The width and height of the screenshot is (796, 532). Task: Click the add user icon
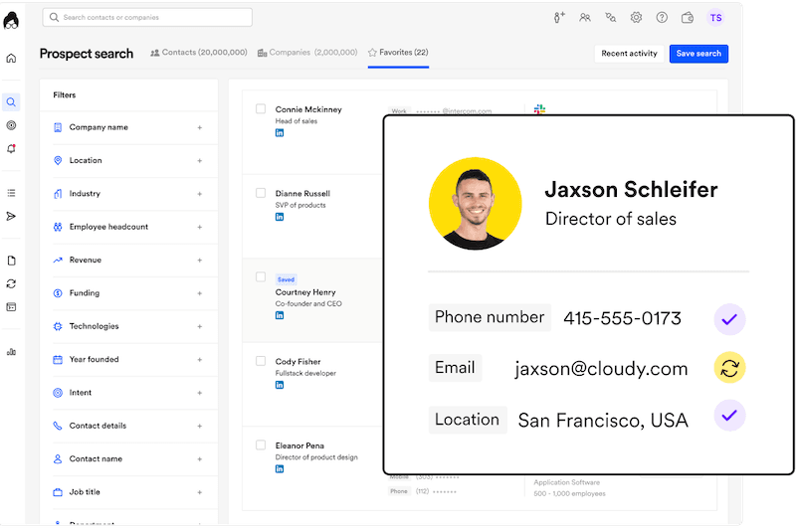559,18
